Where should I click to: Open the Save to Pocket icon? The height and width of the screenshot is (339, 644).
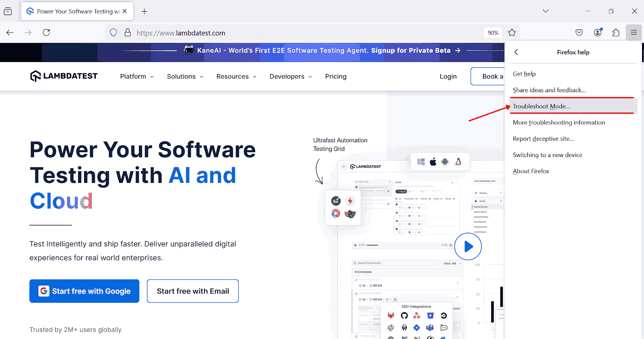tap(579, 33)
